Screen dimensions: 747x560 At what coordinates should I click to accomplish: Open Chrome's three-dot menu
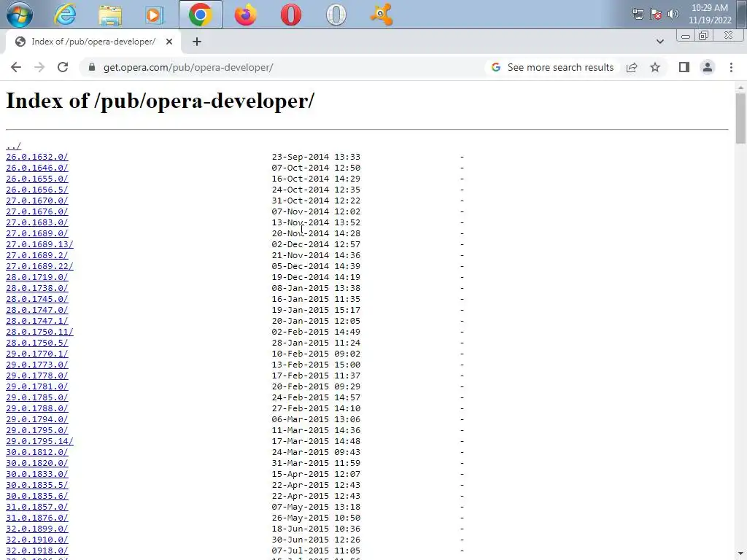[731, 67]
